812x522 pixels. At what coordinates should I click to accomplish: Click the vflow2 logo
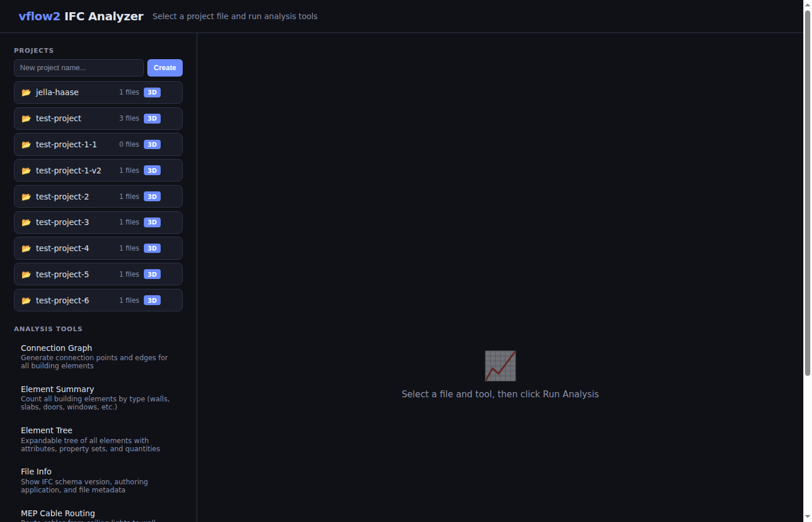[x=39, y=16]
